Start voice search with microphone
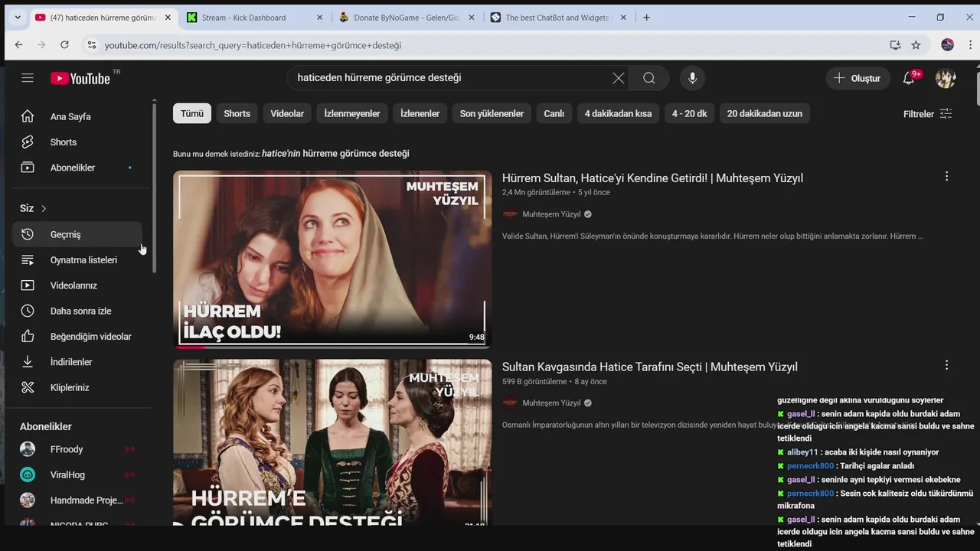 692,78
